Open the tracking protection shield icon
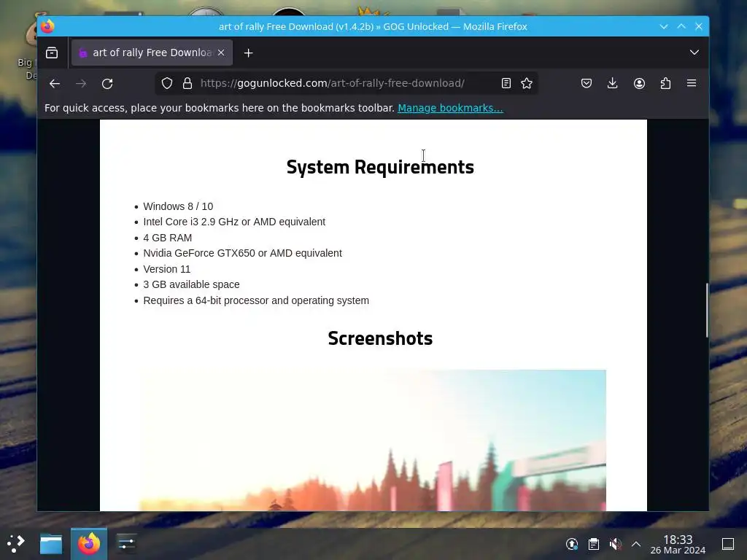The width and height of the screenshot is (747, 560). click(167, 83)
